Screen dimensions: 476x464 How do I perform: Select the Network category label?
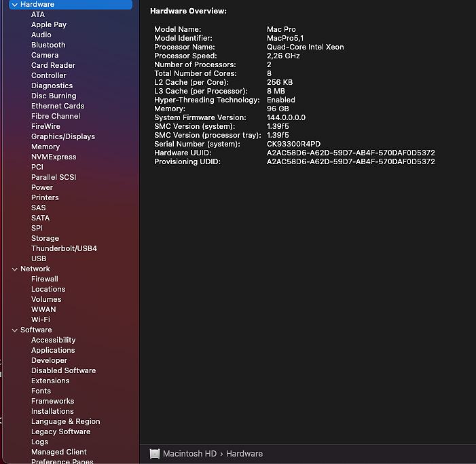point(35,269)
